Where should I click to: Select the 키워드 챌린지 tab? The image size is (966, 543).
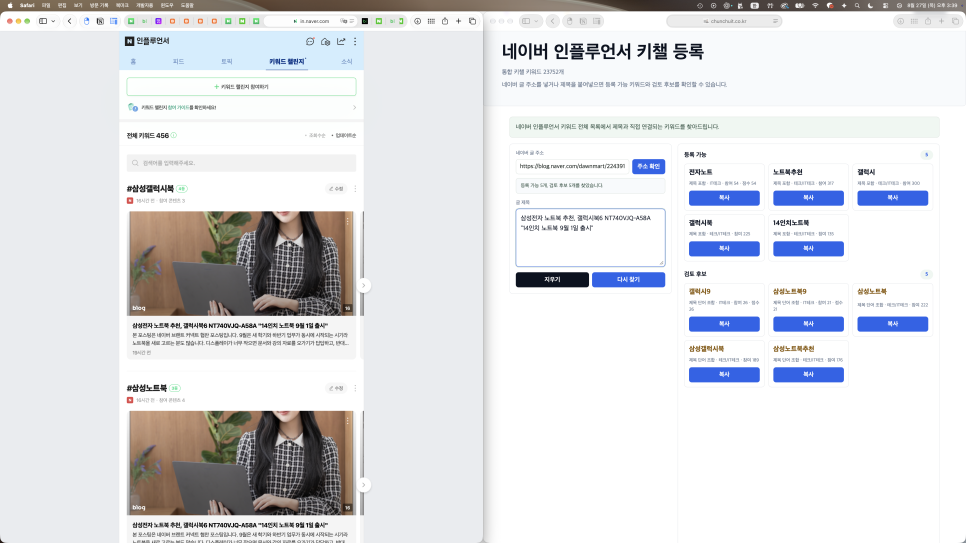(287, 62)
